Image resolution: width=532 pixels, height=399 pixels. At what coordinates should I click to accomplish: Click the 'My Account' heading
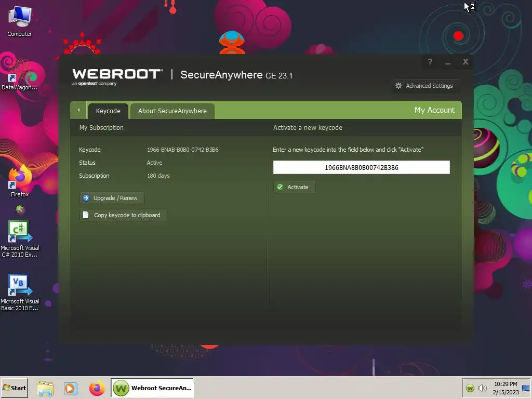434,110
